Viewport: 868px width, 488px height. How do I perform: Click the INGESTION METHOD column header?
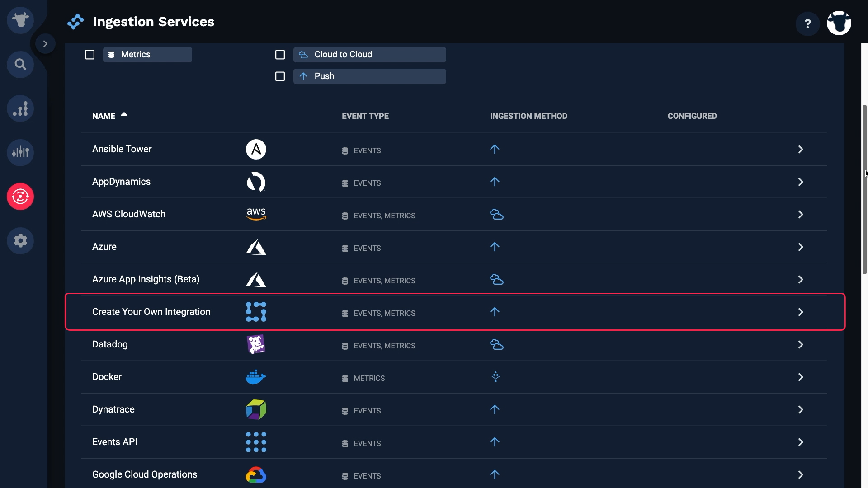coord(528,116)
